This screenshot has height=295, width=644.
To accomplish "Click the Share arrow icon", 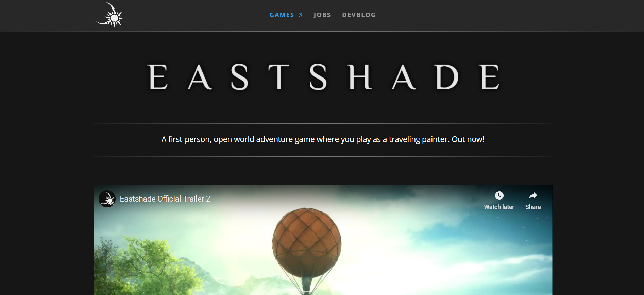I will click(x=533, y=196).
